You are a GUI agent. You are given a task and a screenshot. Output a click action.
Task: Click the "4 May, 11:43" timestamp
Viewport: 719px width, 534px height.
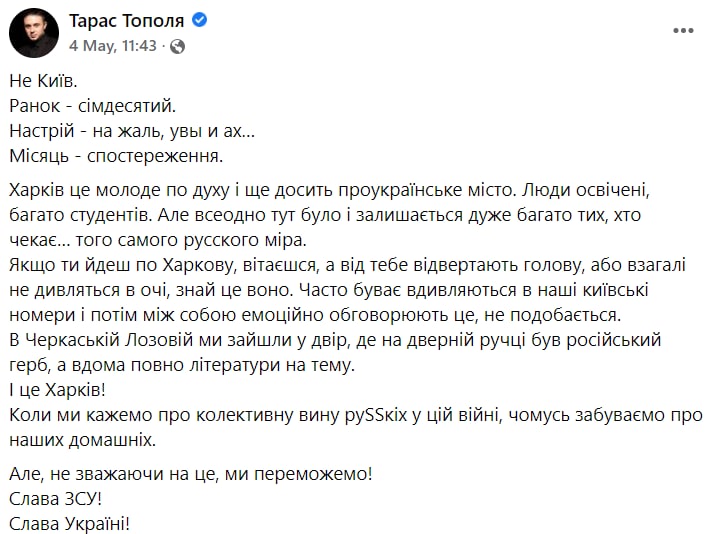[x=112, y=46]
